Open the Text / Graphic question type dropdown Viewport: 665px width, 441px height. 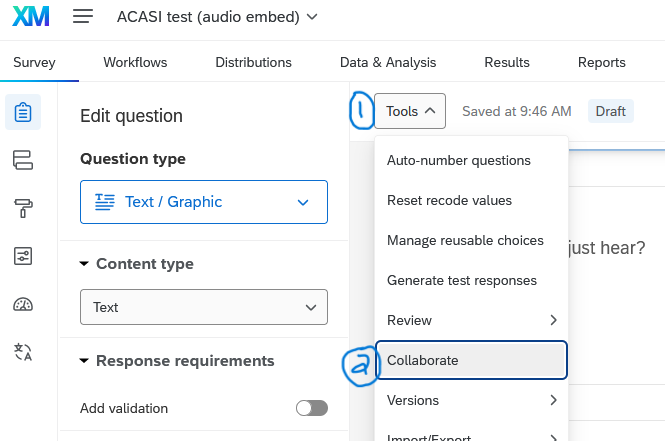[x=204, y=202]
